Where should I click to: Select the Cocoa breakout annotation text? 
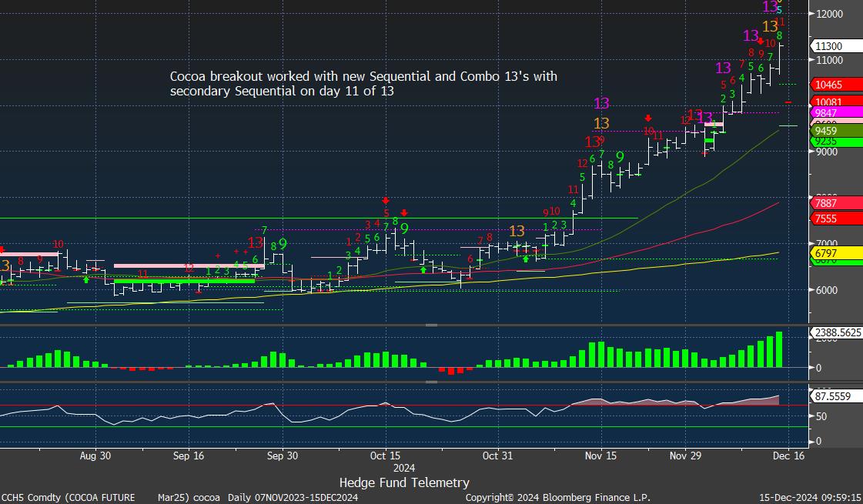point(363,84)
